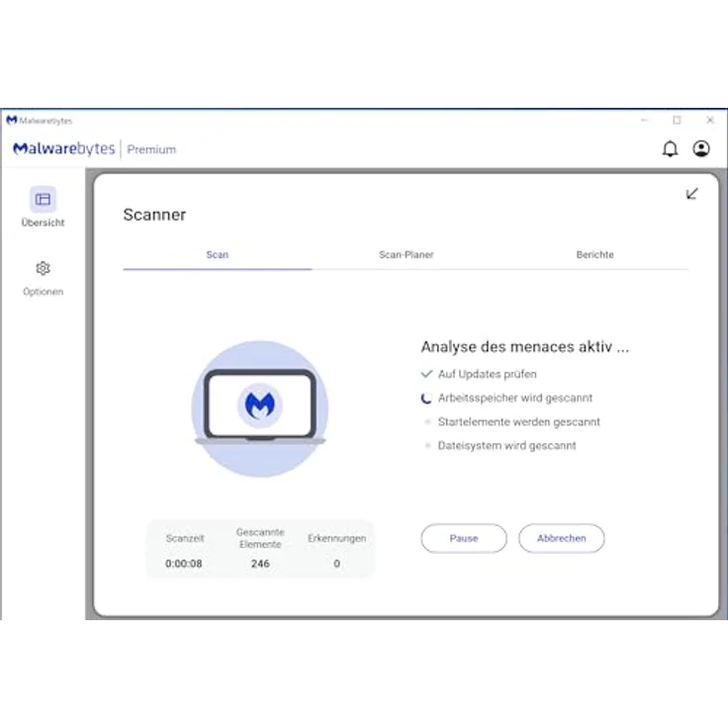728x728 pixels.
Task: Click the Scanzeit value 0:00:08
Action: pos(184,564)
